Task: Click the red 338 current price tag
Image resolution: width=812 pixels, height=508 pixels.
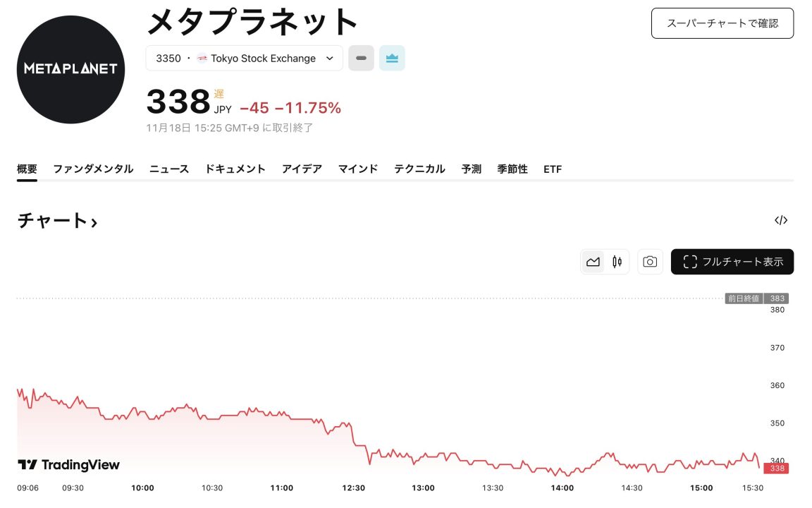Action: coord(777,468)
